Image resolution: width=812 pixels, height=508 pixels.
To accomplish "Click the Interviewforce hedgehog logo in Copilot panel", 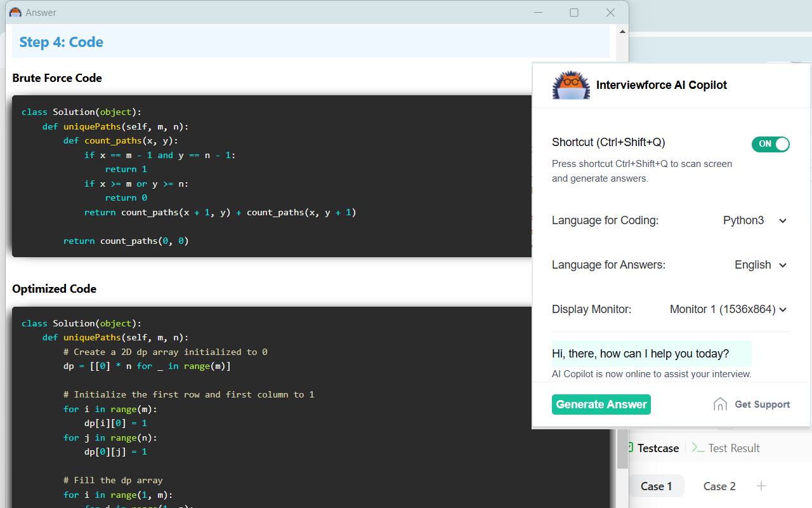I will [x=571, y=85].
